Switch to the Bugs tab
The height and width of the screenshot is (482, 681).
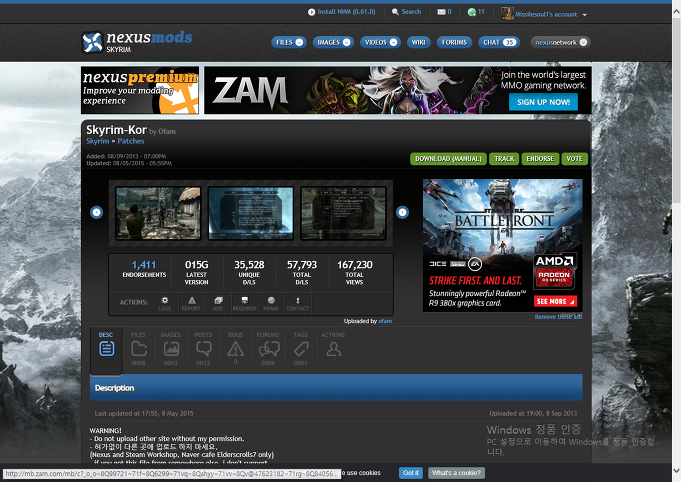click(235, 348)
